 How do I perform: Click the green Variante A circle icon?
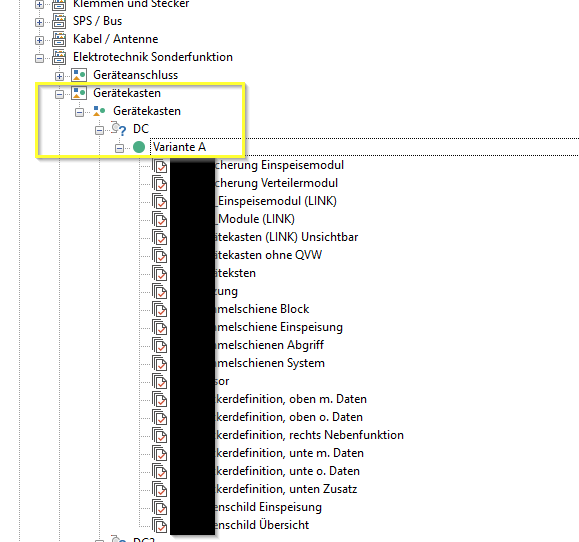139,147
